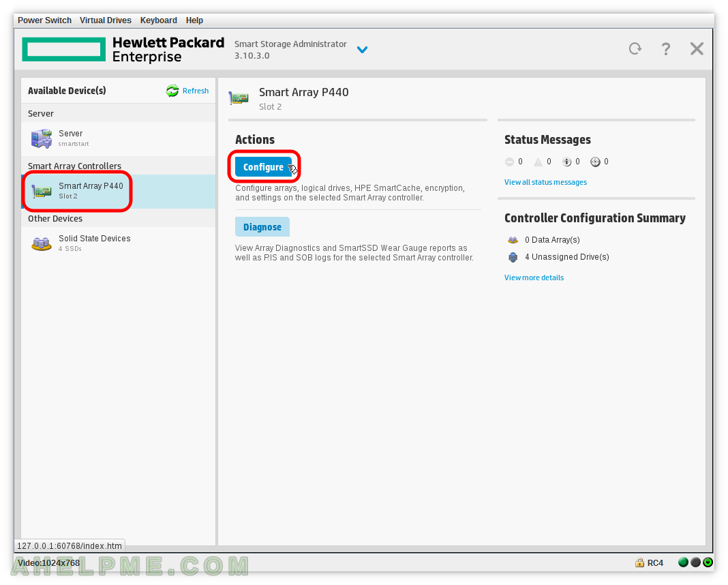Click the Data Arrays icon in summary

(x=513, y=240)
